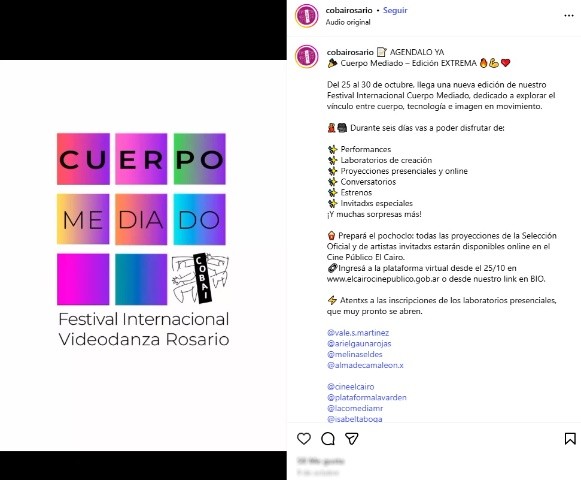Open cobairosario profile picture in header
This screenshot has height=480, width=581.
[306, 16]
